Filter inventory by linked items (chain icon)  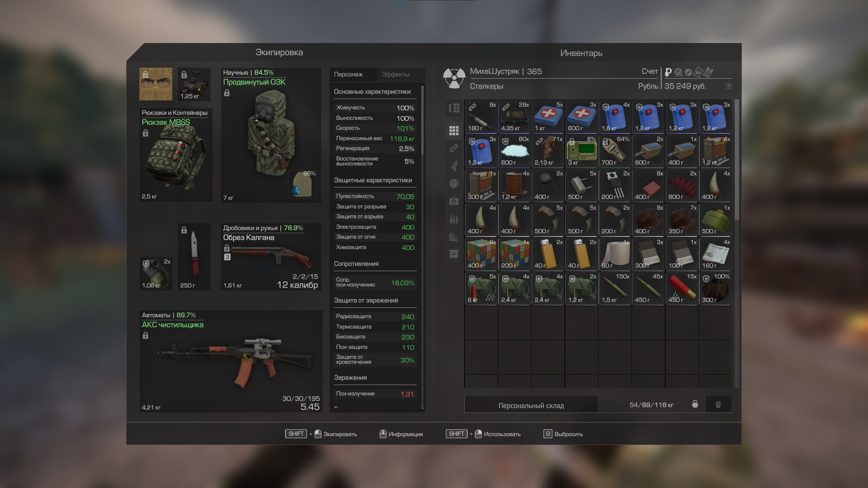coord(454,148)
